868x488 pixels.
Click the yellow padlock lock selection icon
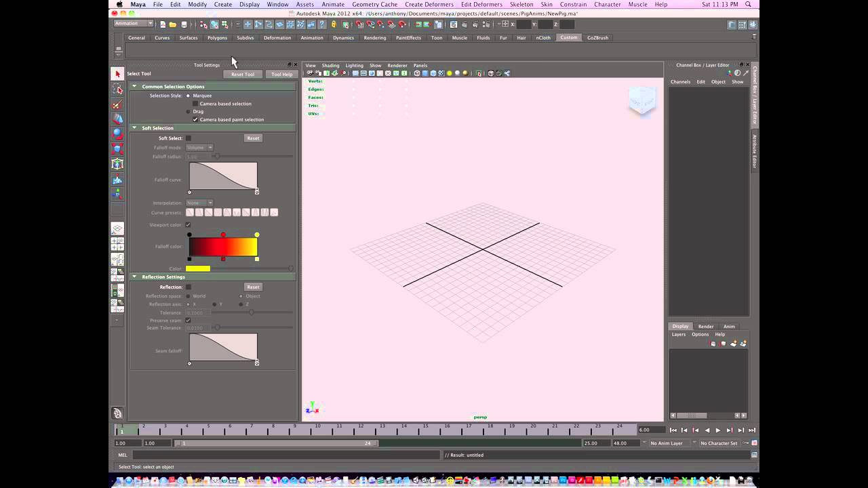click(x=334, y=24)
